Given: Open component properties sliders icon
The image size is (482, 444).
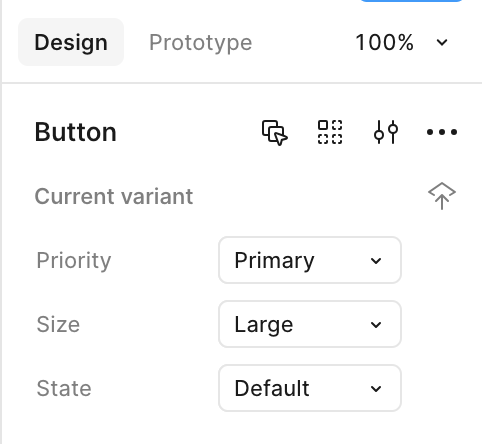Looking at the screenshot, I should point(386,132).
